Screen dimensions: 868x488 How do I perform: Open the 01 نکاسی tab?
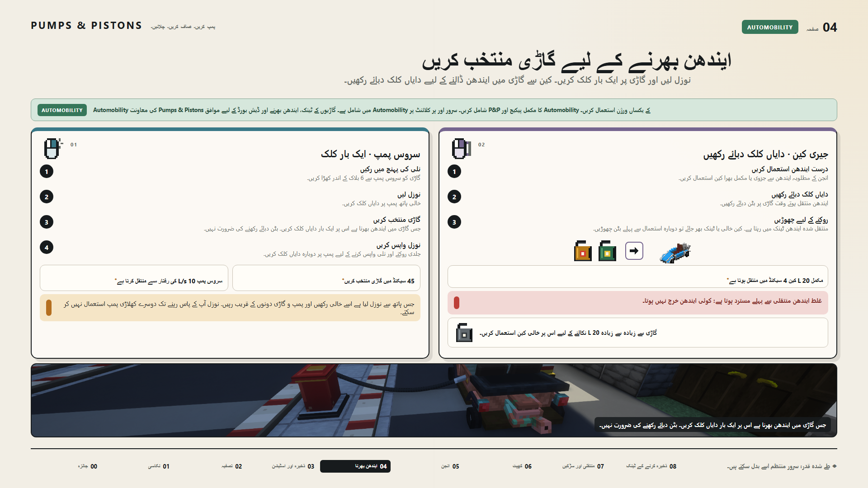[x=159, y=466]
